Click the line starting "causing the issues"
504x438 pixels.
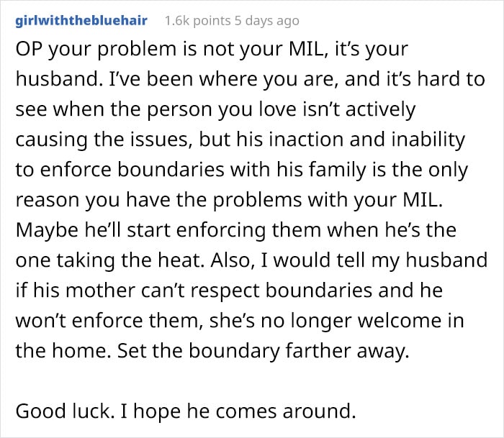(x=240, y=140)
